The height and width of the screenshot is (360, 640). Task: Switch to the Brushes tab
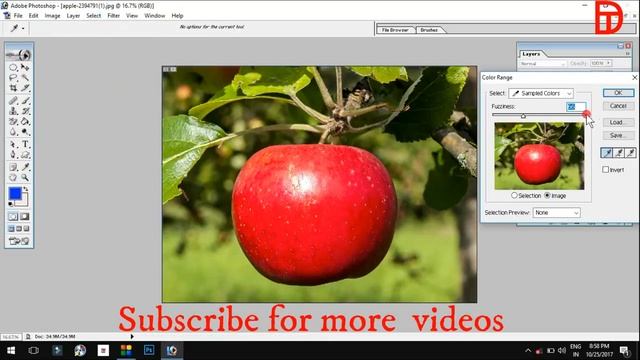(x=429, y=30)
